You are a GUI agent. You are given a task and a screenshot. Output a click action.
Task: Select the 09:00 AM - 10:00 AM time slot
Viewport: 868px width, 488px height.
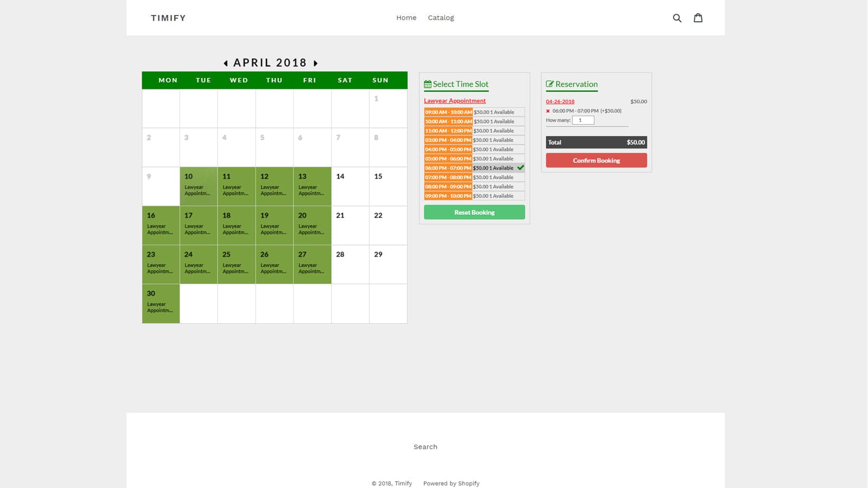tap(448, 112)
